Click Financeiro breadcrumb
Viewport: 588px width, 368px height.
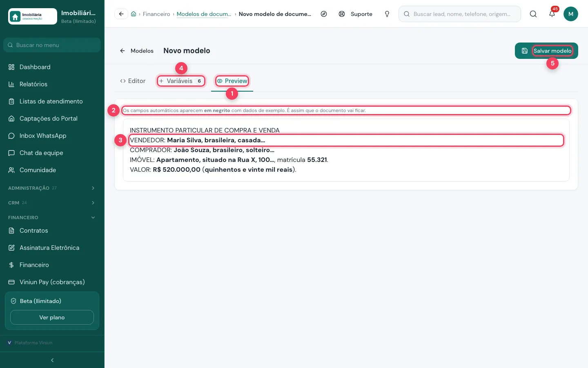[156, 14]
